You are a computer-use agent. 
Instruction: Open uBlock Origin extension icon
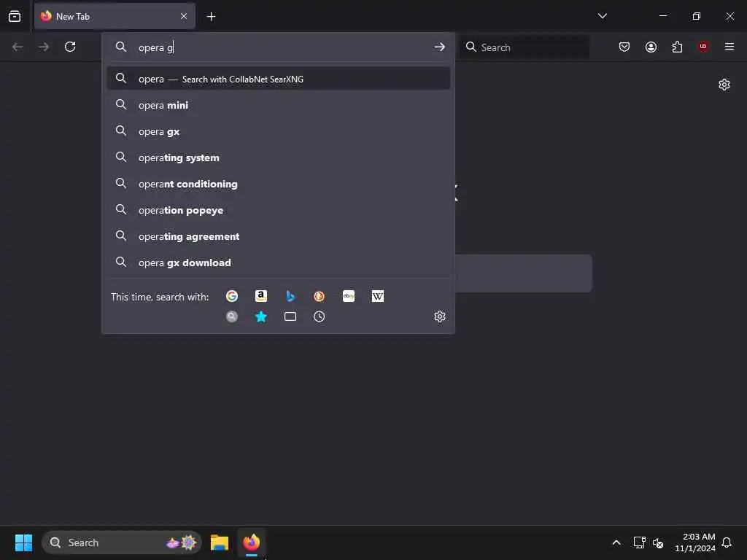[x=703, y=47]
